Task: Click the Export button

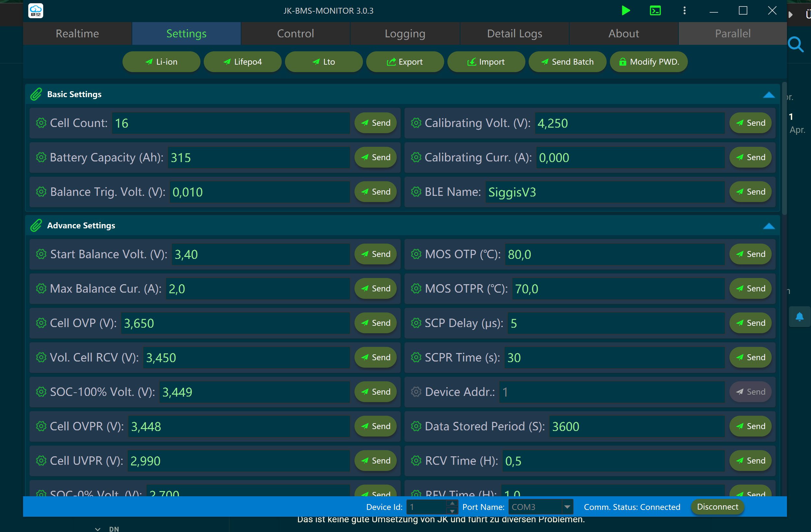Action: (x=405, y=62)
